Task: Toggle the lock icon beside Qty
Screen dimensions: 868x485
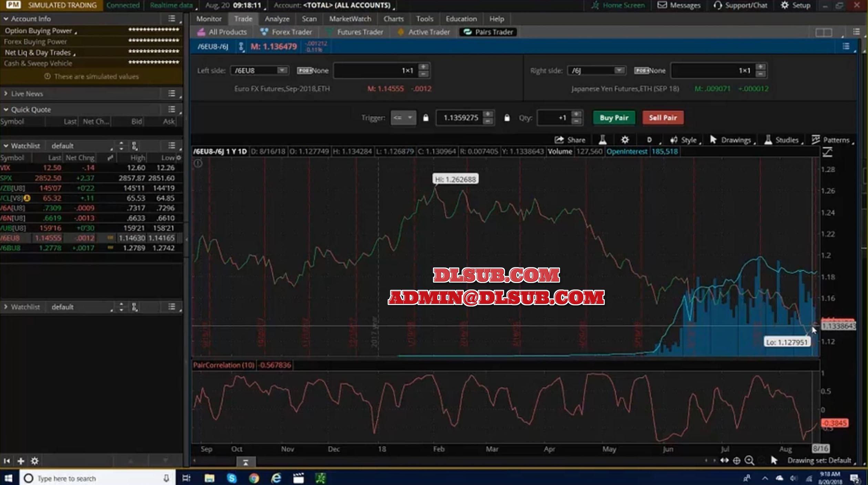Action: [x=507, y=118]
